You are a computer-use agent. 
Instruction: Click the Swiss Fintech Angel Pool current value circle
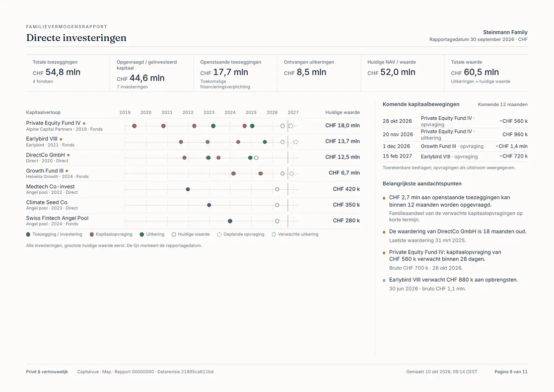[x=277, y=221]
